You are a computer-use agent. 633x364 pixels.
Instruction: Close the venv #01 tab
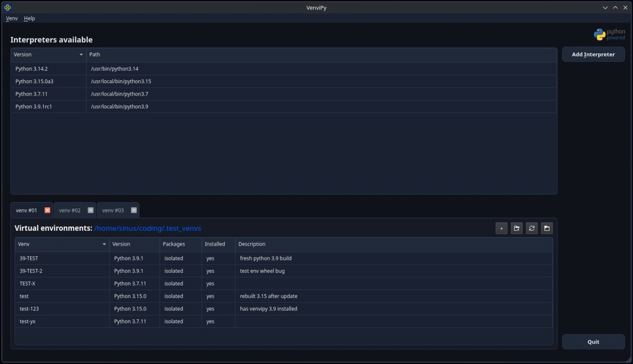pos(47,210)
